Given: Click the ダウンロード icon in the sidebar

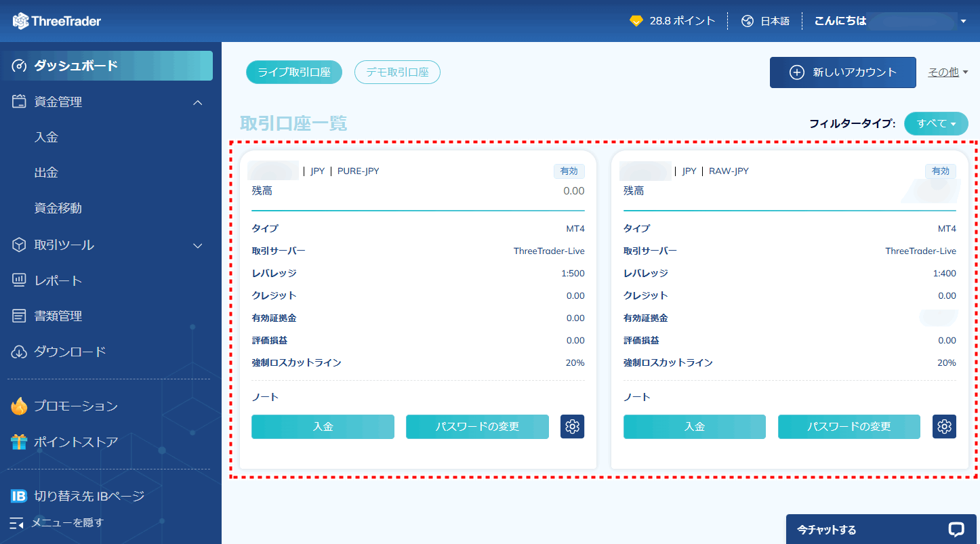Looking at the screenshot, I should pyautogui.click(x=19, y=351).
